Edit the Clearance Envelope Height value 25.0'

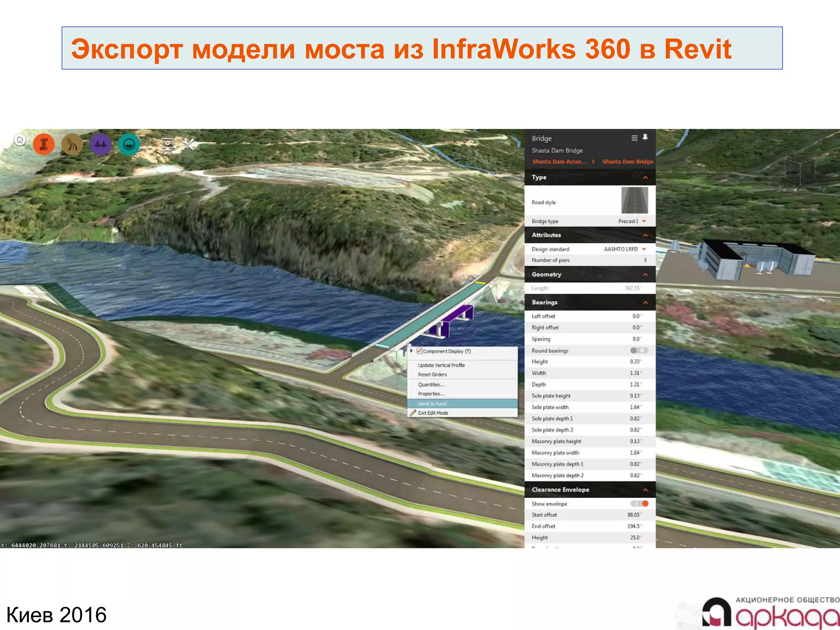636,538
